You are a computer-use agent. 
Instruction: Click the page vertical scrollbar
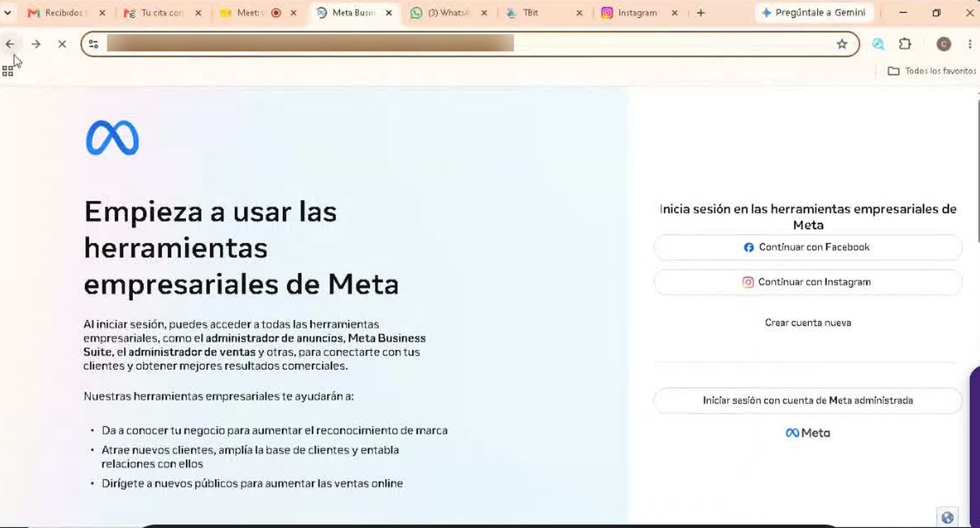coord(978,171)
